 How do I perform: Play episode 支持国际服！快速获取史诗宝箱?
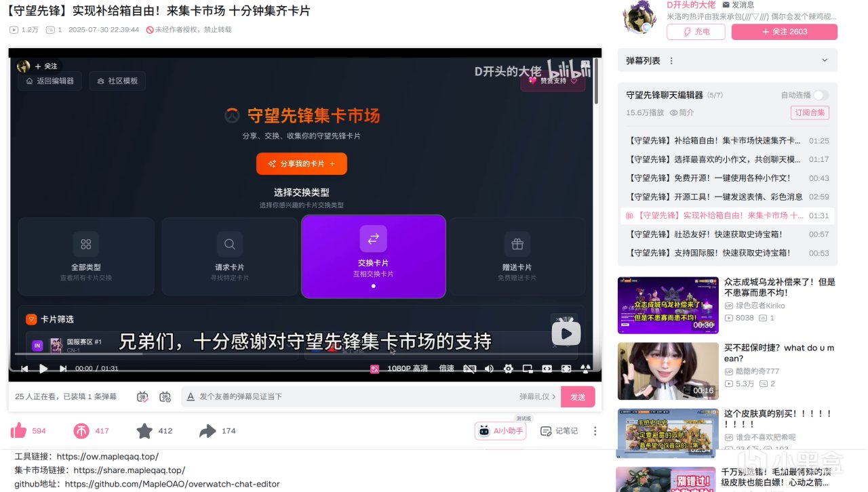click(728, 253)
